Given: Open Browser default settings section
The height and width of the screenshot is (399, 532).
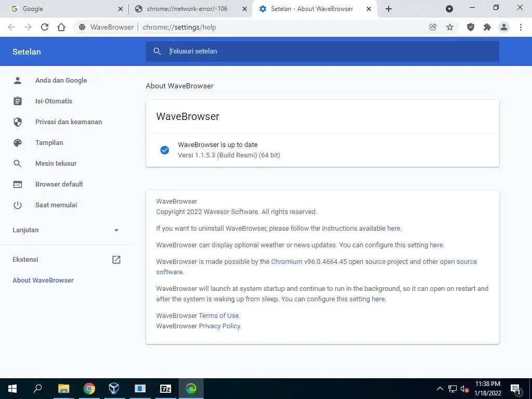Looking at the screenshot, I should click(59, 184).
